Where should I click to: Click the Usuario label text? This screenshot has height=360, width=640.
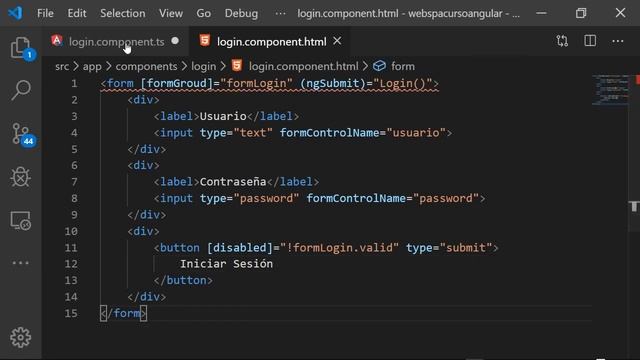point(223,116)
